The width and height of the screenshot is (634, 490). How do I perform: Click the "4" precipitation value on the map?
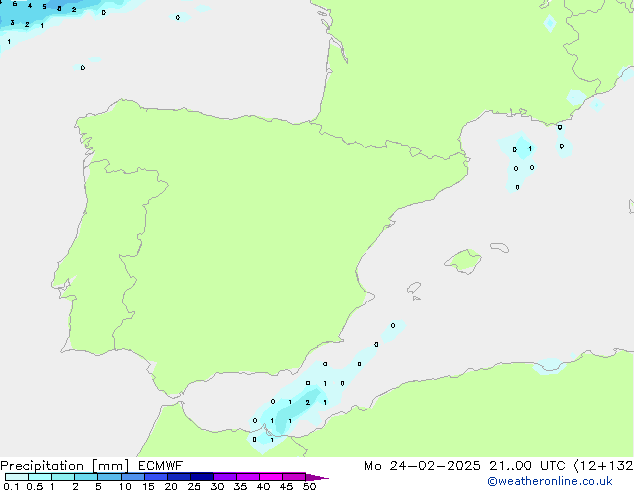pos(30,6)
